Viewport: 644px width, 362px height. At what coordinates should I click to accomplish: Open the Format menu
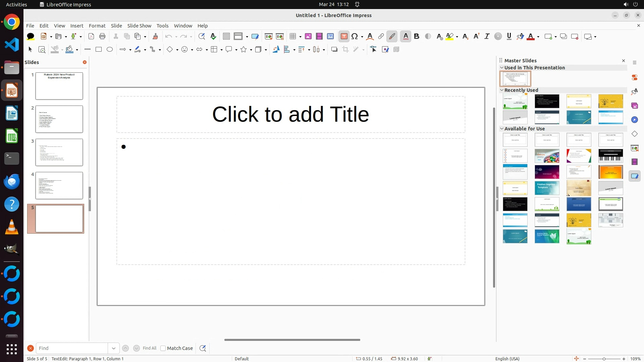tap(97, 26)
